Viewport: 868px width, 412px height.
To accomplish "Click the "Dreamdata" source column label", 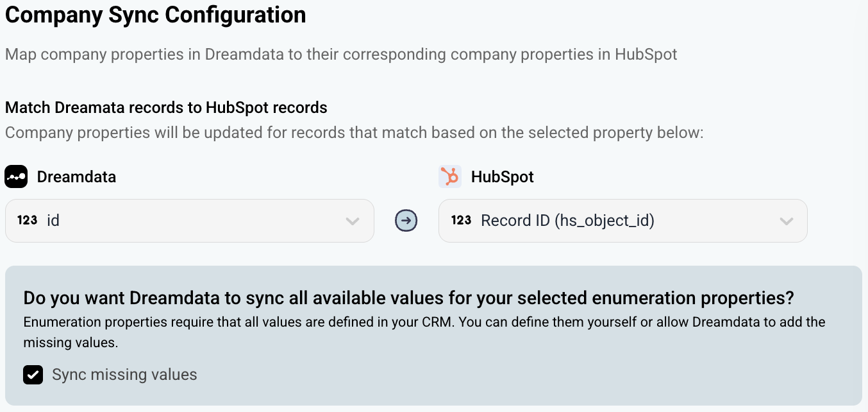I will point(76,176).
